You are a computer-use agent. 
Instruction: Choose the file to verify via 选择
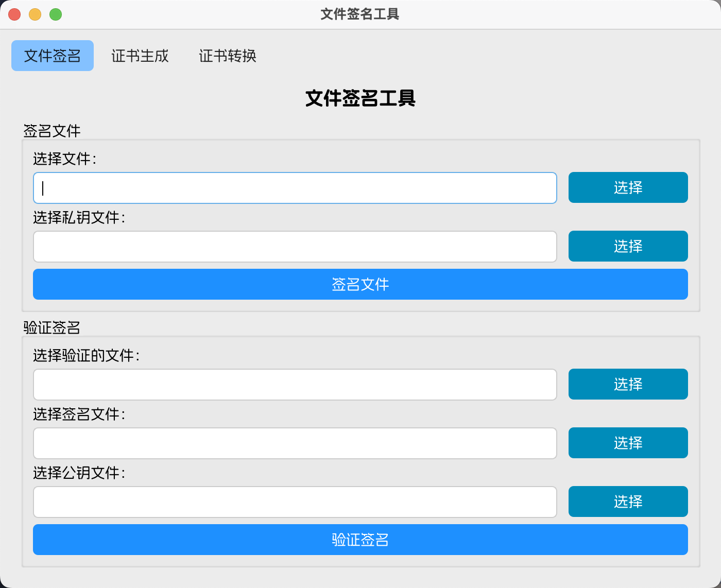628,384
